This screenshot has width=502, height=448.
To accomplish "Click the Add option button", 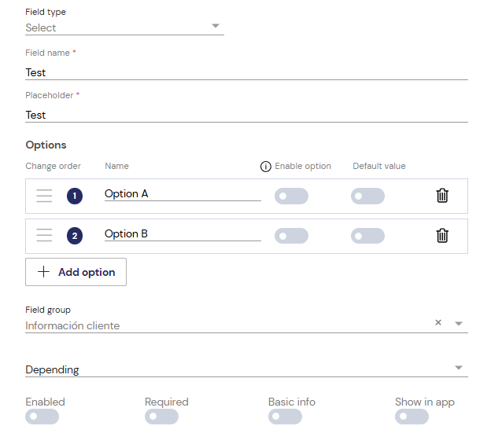I will (x=76, y=272).
